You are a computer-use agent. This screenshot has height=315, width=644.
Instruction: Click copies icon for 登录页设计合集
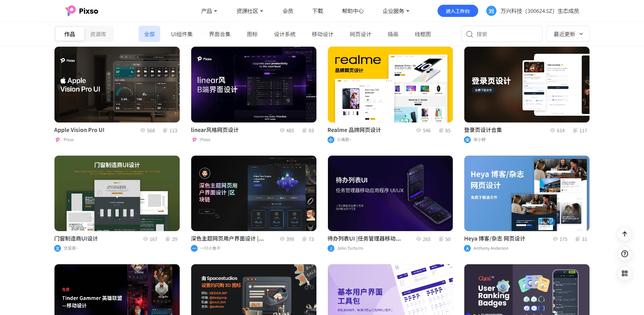(575, 130)
